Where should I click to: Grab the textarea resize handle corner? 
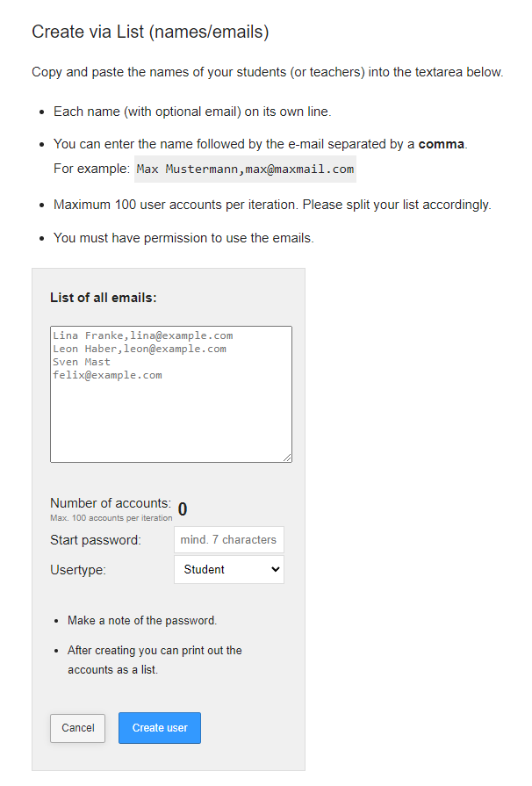[286, 457]
